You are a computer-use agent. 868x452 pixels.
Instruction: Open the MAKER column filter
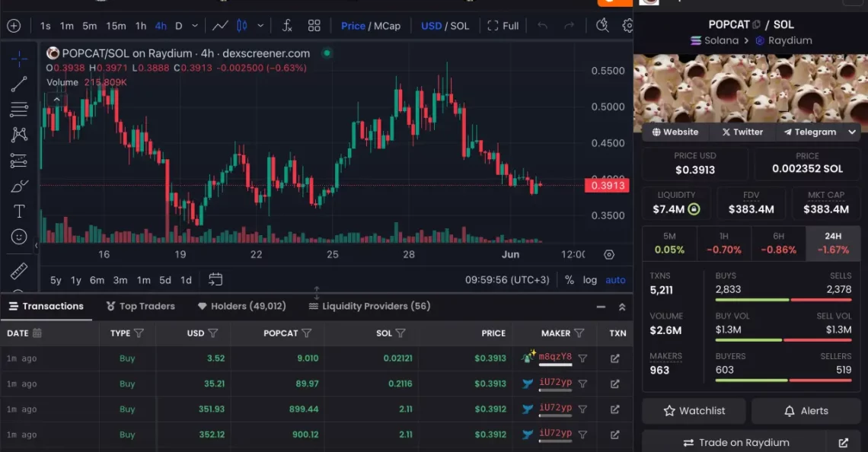click(x=579, y=333)
